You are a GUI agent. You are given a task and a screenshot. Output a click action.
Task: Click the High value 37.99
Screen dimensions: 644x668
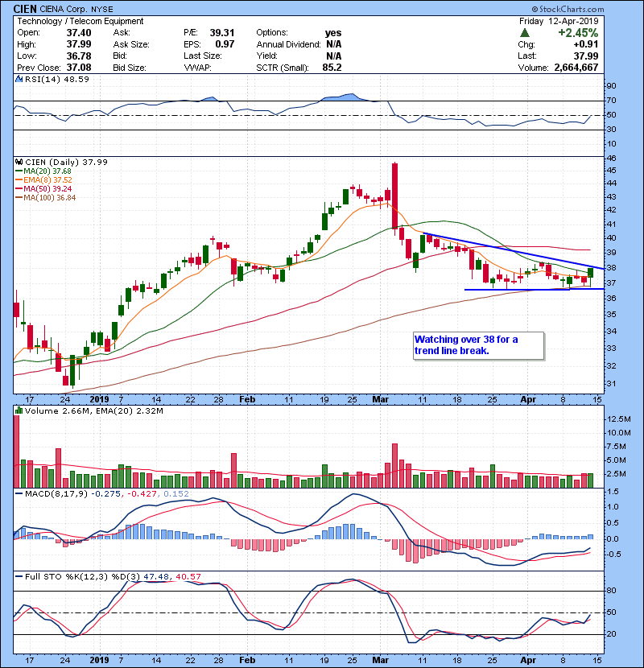click(79, 44)
